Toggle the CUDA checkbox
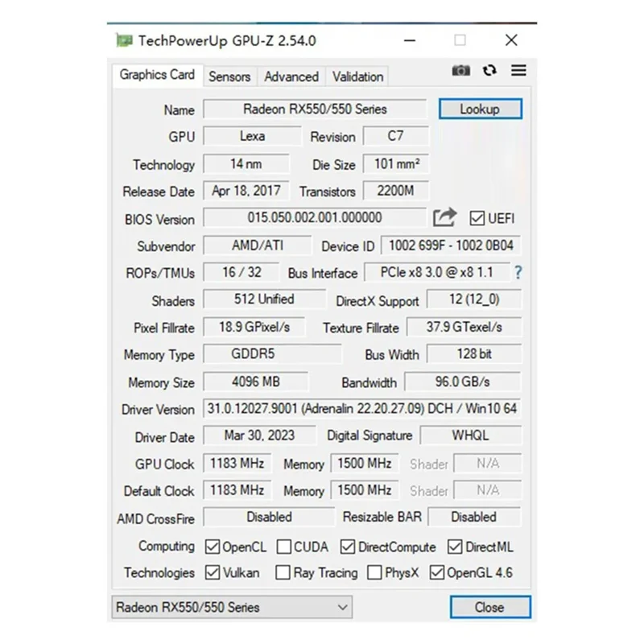 coord(284,547)
